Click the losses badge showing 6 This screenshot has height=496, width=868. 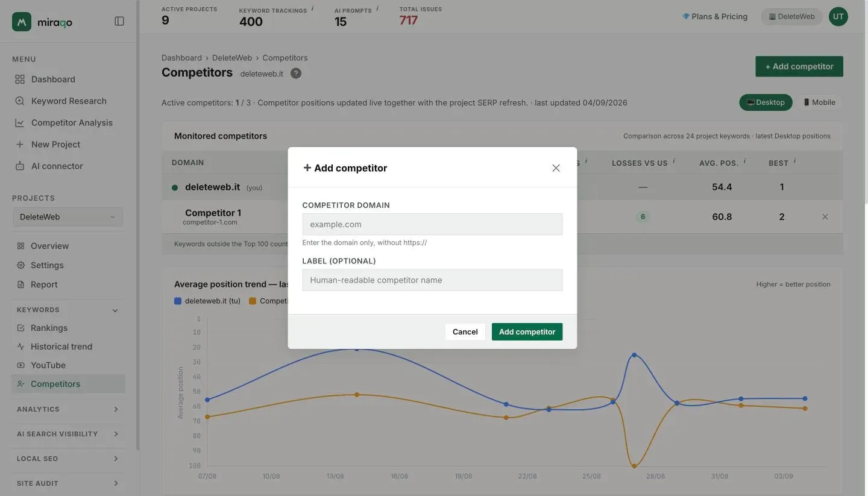pos(643,217)
